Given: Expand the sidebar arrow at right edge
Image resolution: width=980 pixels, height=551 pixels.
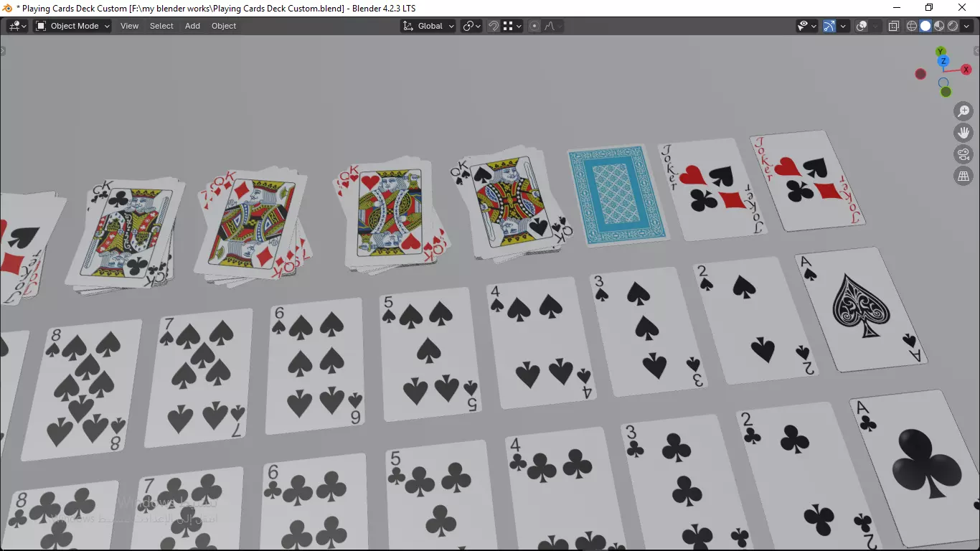Looking at the screenshot, I should pos(977,51).
